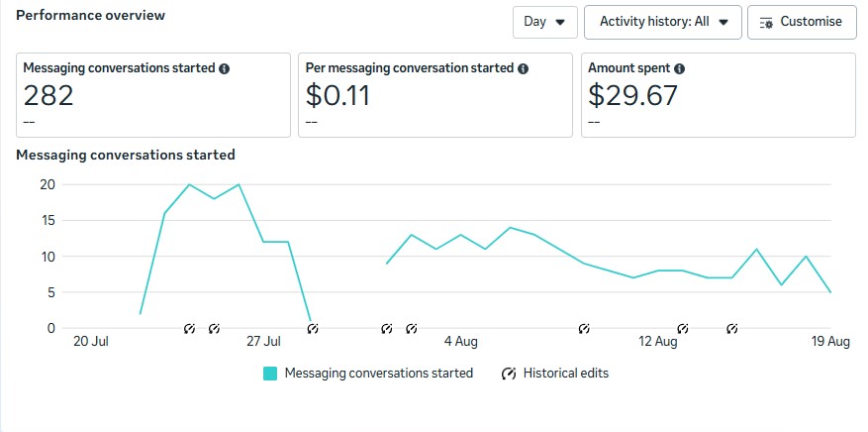Click the first historical edit marker on timeline
The height and width of the screenshot is (432, 868).
189,328
